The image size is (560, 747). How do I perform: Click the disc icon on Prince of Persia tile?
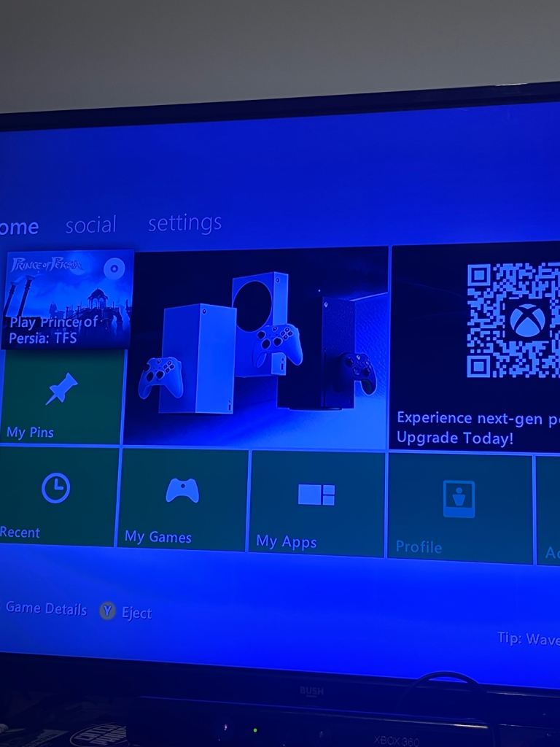click(114, 268)
